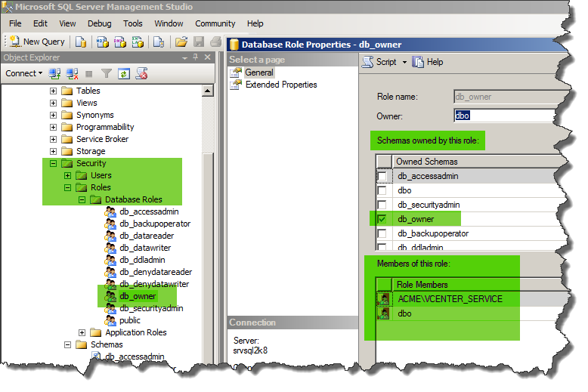
Task: Open the Community menu
Action: click(x=215, y=23)
